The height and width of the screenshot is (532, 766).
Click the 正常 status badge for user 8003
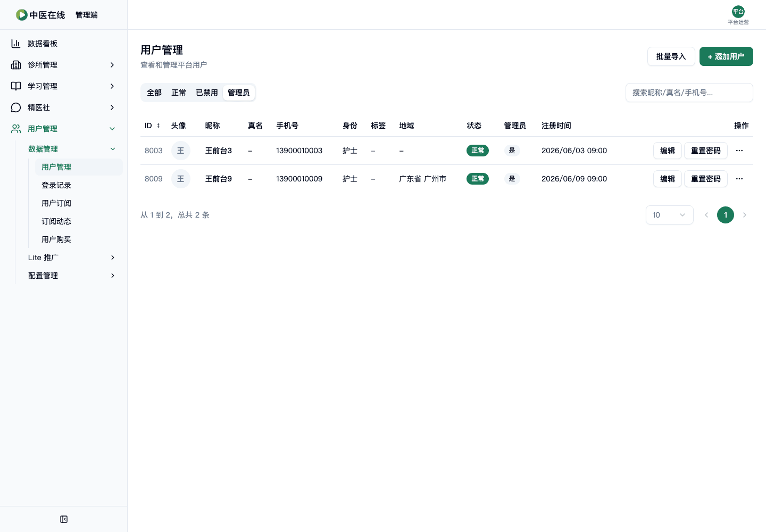pyautogui.click(x=478, y=151)
